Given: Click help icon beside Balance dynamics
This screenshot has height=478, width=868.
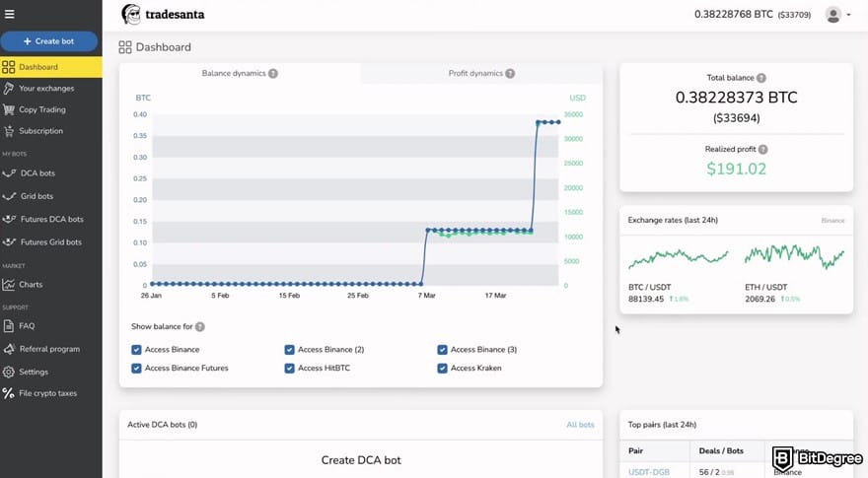Looking at the screenshot, I should [x=273, y=74].
